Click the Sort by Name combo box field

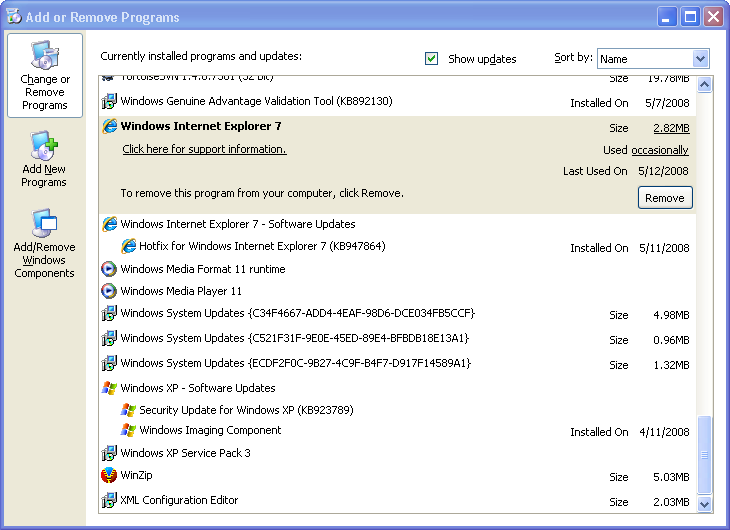coord(653,59)
